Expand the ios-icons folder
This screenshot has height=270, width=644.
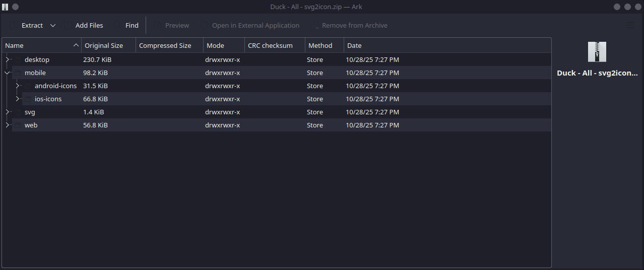[17, 99]
